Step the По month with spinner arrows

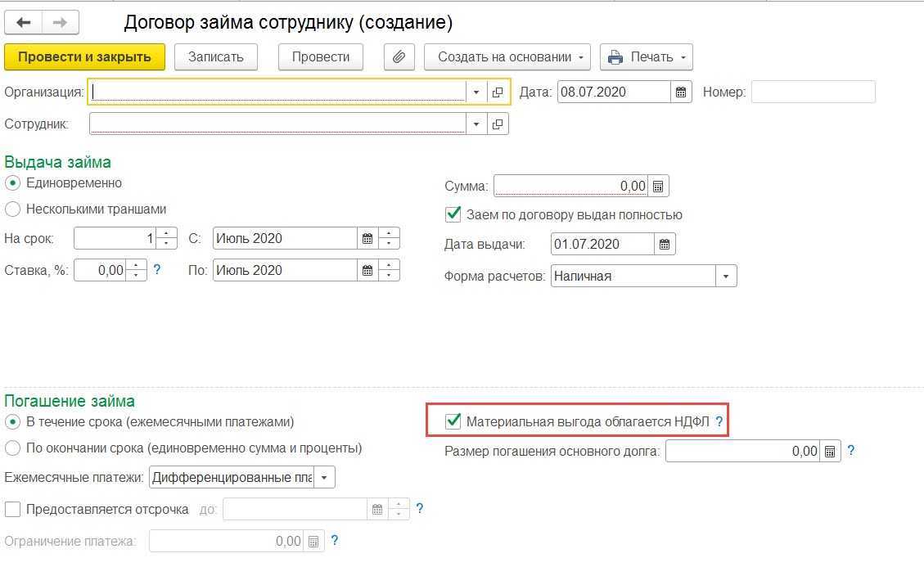pyautogui.click(x=389, y=271)
